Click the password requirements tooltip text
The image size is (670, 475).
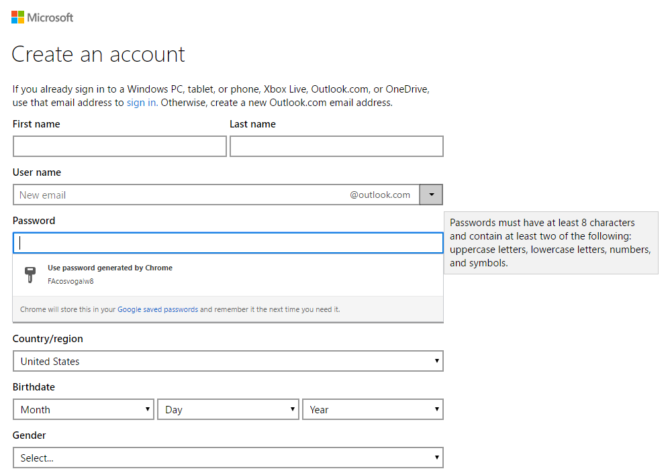pyautogui.click(x=551, y=243)
